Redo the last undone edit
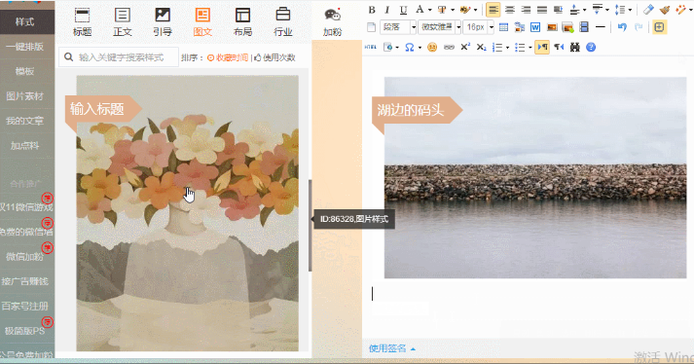694x364 pixels. tap(639, 27)
